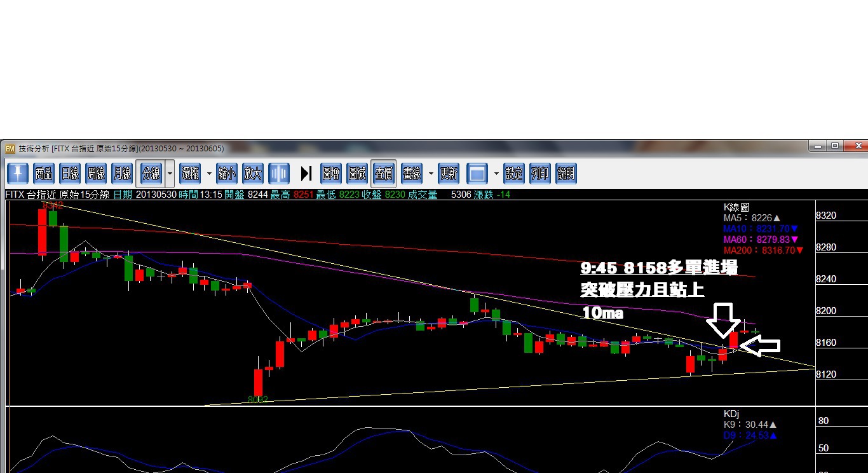Click the 最低 8223 low value

[337, 195]
